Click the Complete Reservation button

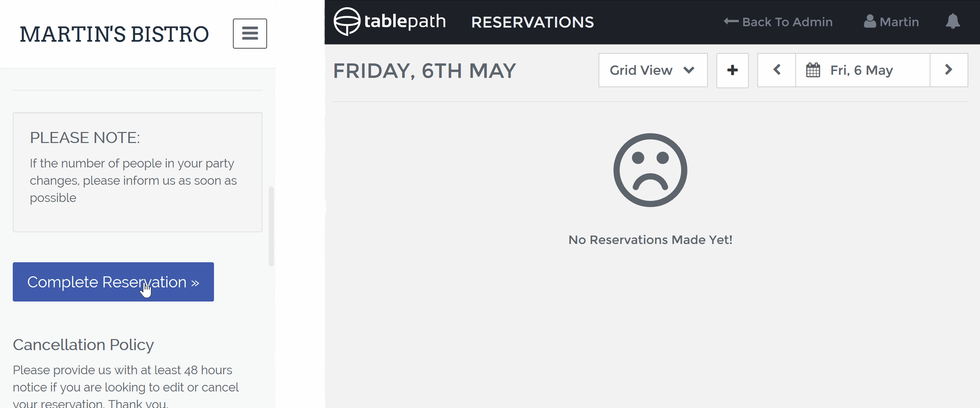pos(113,282)
